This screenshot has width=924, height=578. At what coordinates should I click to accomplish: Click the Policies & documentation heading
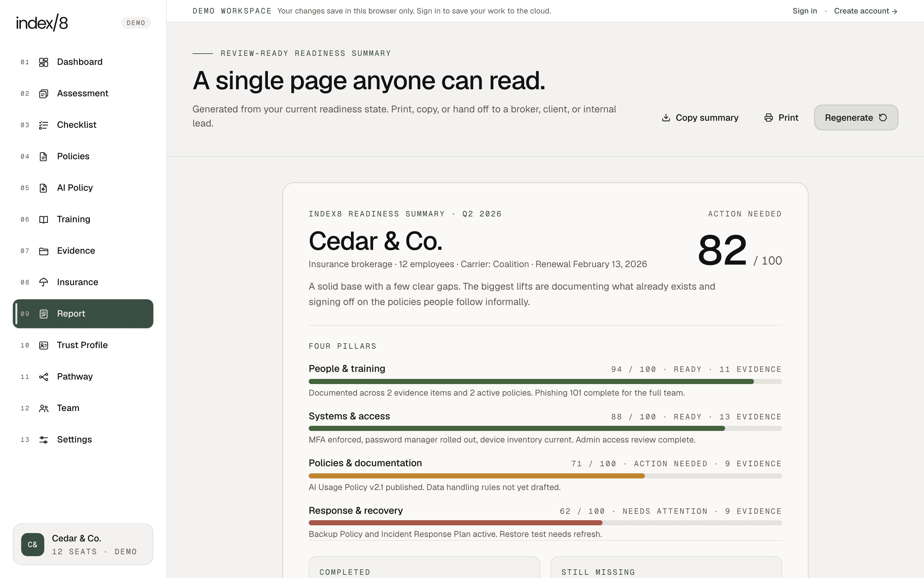[x=365, y=463]
